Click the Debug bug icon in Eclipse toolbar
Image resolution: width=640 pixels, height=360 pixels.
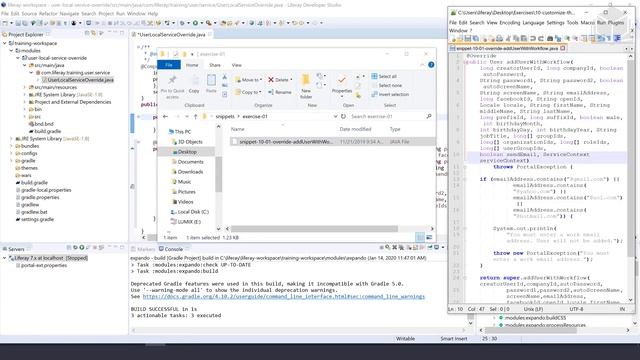tap(182, 23)
